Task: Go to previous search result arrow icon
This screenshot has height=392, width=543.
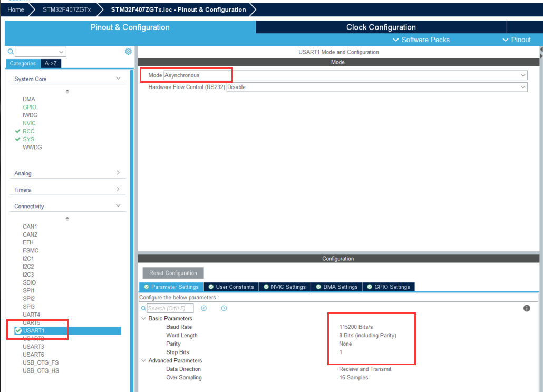Action: (x=203, y=308)
